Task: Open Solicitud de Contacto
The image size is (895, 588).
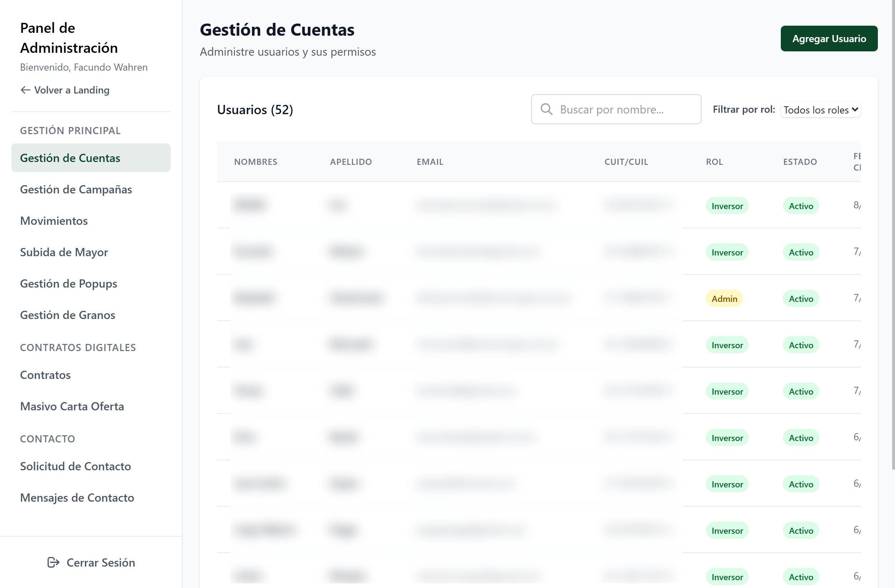Action: [75, 466]
